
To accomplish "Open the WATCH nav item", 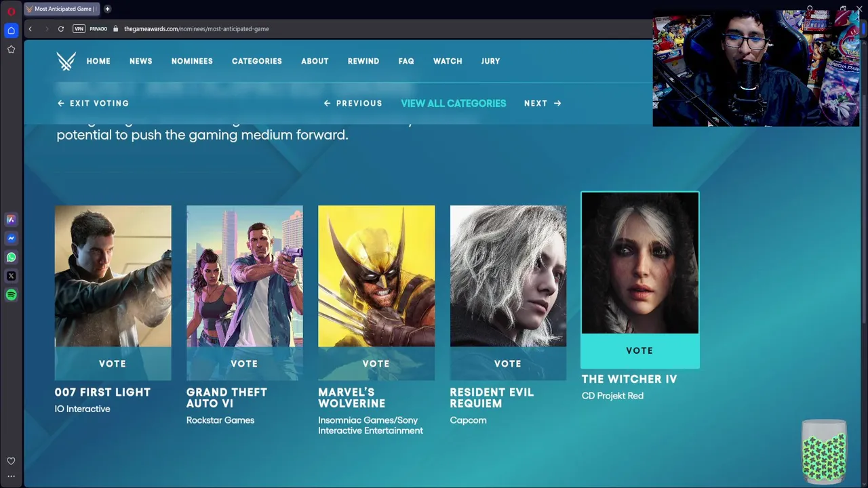I will pos(448,61).
